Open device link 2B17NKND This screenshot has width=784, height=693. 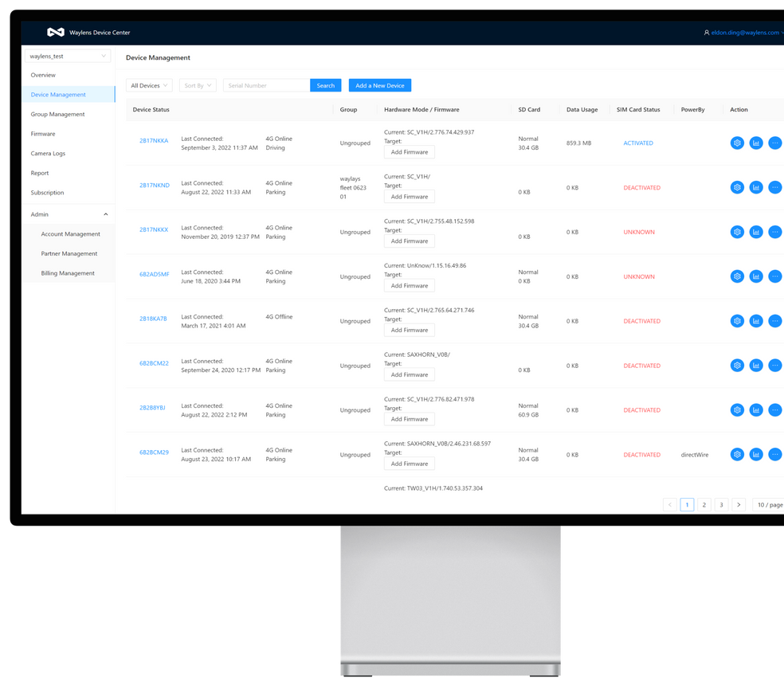155,185
